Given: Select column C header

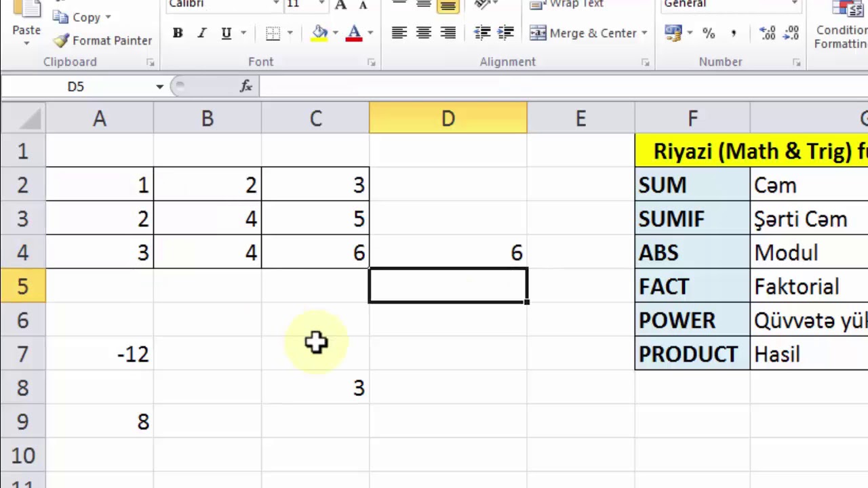Looking at the screenshot, I should click(315, 119).
